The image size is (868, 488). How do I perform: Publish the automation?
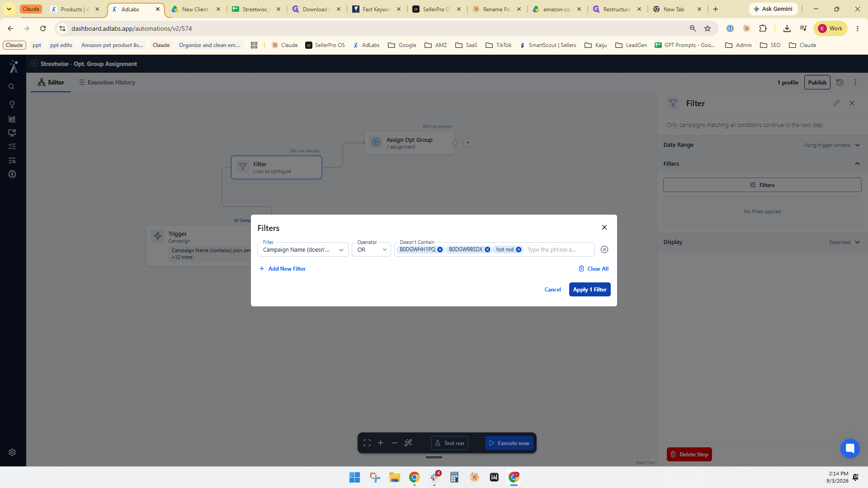[817, 82]
